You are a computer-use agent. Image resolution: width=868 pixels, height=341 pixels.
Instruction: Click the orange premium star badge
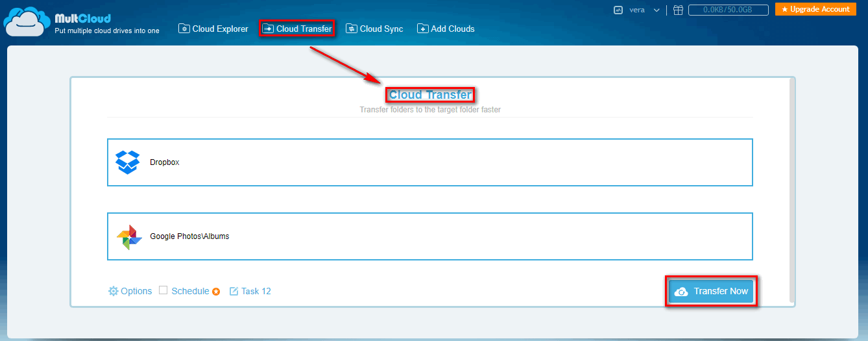click(216, 292)
